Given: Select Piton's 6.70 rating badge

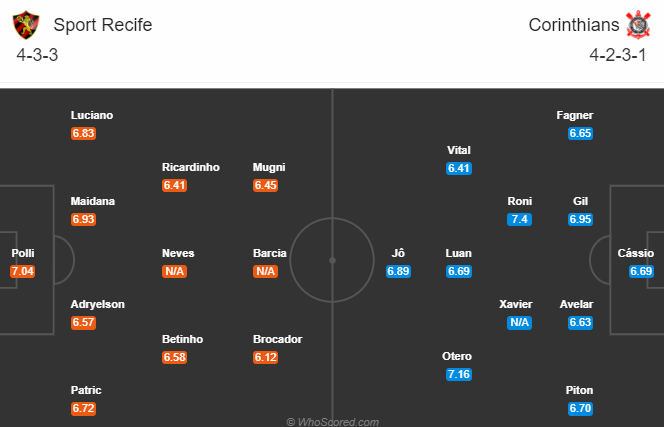Looking at the screenshot, I should [580, 408].
